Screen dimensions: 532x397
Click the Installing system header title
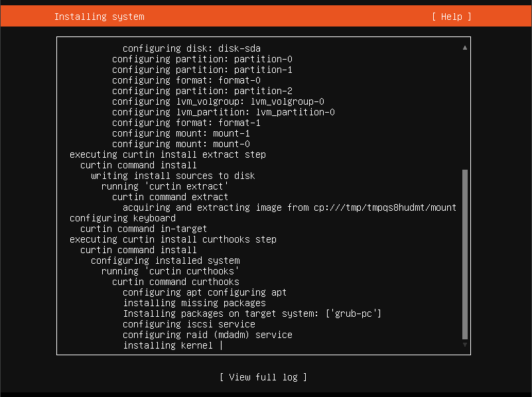pos(100,17)
